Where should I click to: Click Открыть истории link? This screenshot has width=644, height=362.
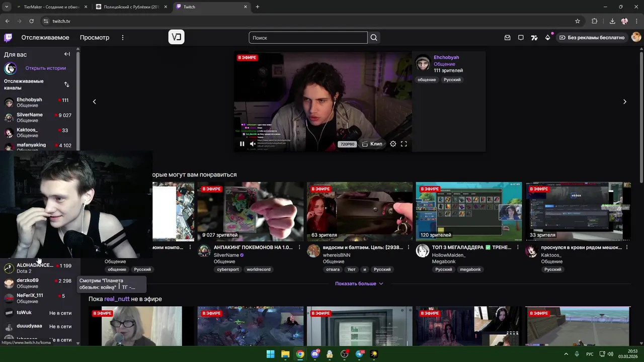46,68
